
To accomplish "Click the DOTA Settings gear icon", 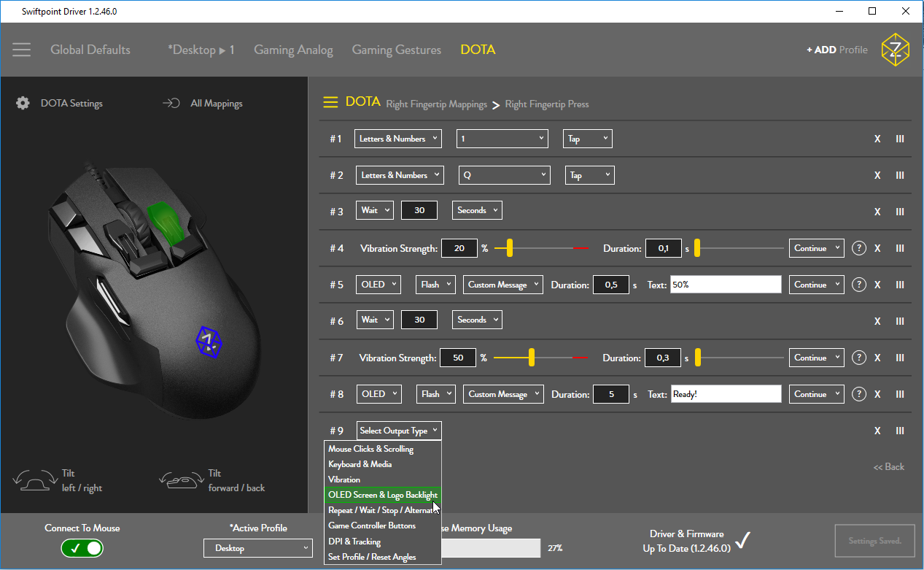I will tap(23, 103).
